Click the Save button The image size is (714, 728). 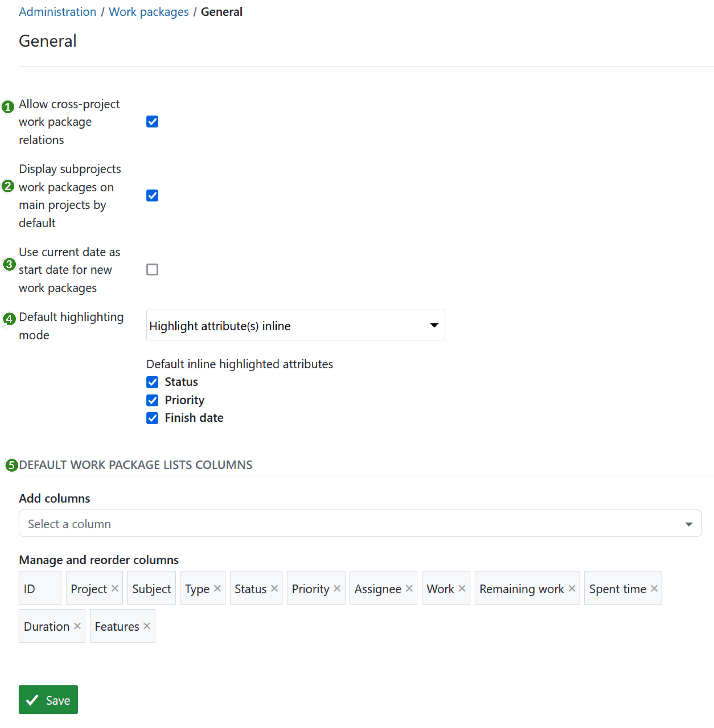coord(48,700)
